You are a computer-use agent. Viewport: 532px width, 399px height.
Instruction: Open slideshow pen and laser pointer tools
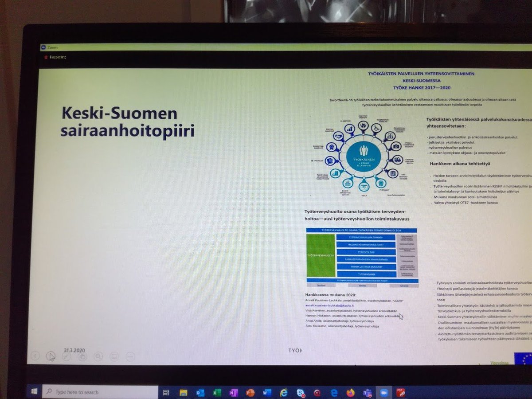pyautogui.click(x=66, y=356)
